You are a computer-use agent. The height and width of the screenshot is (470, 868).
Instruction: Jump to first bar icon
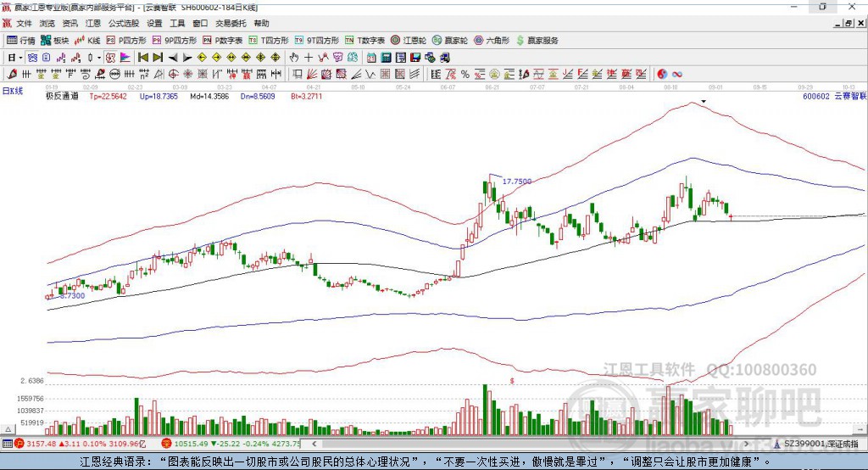(x=142, y=57)
